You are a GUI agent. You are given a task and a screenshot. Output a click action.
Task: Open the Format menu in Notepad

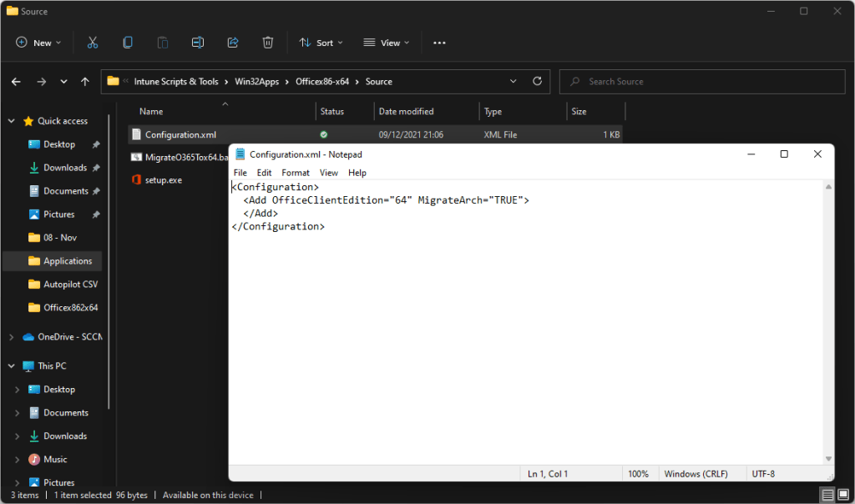tap(296, 173)
